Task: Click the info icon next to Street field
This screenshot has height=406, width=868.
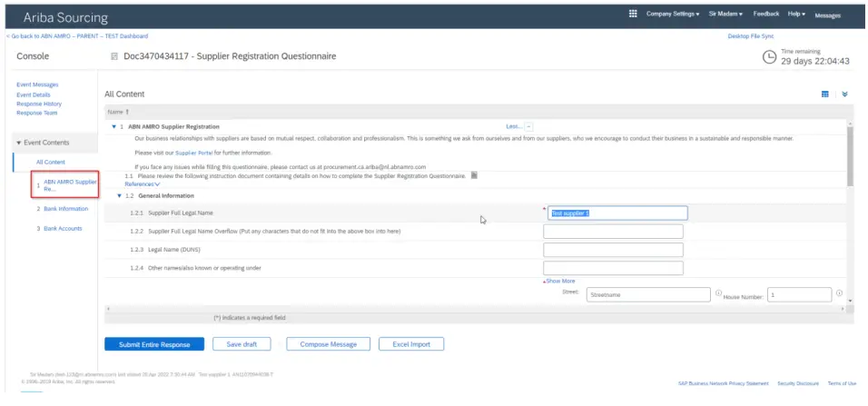Action: (x=718, y=293)
